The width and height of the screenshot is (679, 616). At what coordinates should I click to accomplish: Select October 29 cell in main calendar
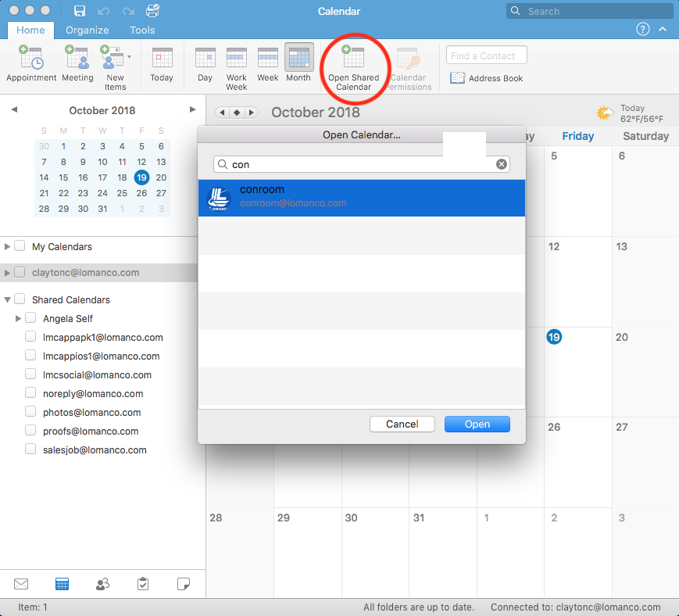tap(308, 553)
